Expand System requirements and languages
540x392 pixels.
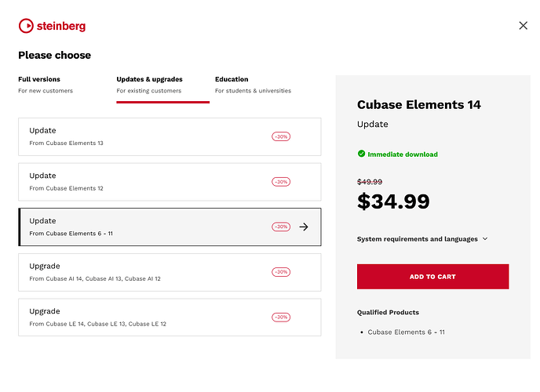pos(418,239)
